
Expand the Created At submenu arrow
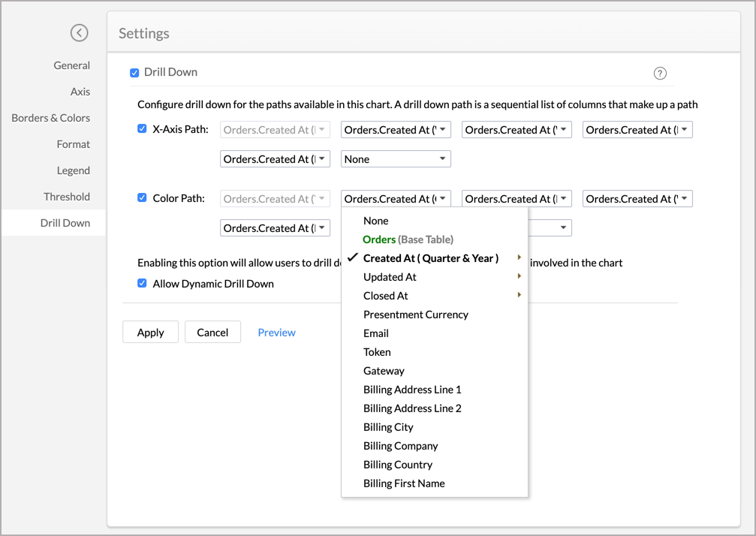click(519, 258)
